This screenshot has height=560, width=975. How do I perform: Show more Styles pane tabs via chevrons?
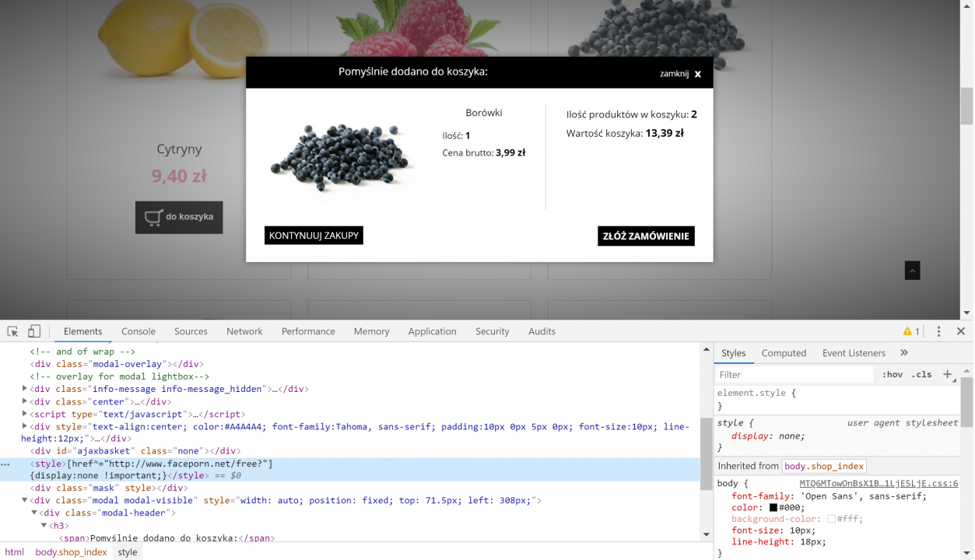coord(903,353)
